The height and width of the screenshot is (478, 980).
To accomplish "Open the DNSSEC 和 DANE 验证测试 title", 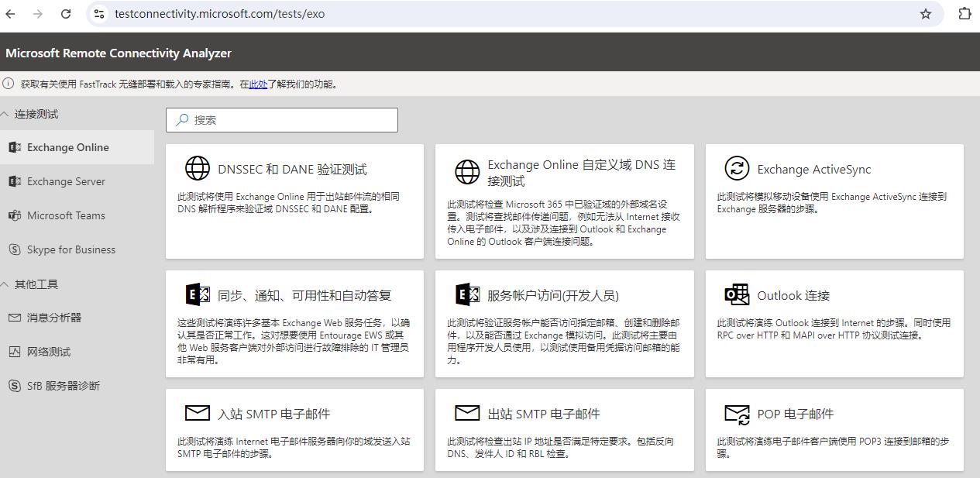I will click(x=292, y=169).
